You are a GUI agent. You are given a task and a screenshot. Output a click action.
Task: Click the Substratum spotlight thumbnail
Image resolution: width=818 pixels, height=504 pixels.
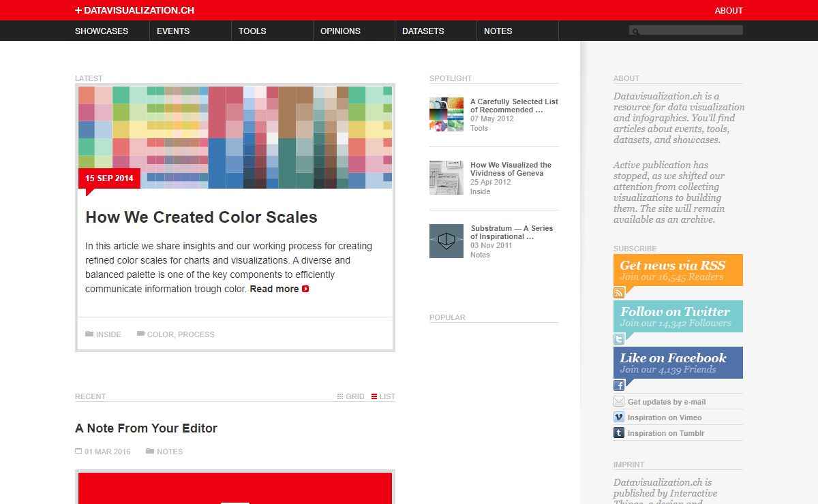(446, 241)
